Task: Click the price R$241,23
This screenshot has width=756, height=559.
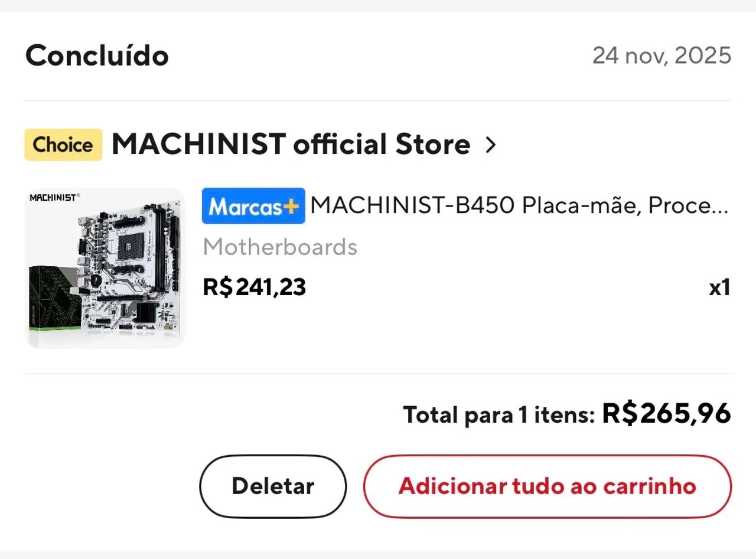Action: click(254, 287)
